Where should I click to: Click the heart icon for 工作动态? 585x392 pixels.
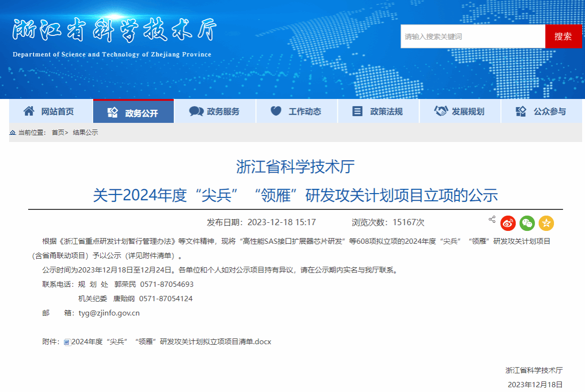276,111
